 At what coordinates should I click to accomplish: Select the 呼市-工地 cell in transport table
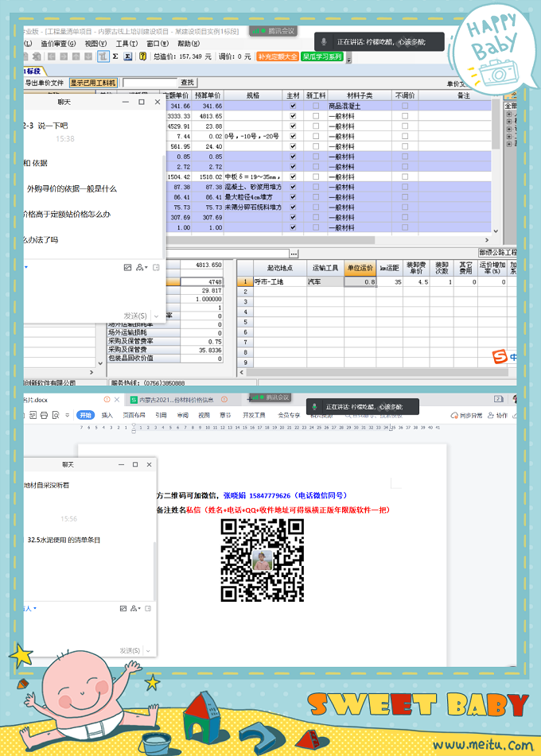click(280, 282)
